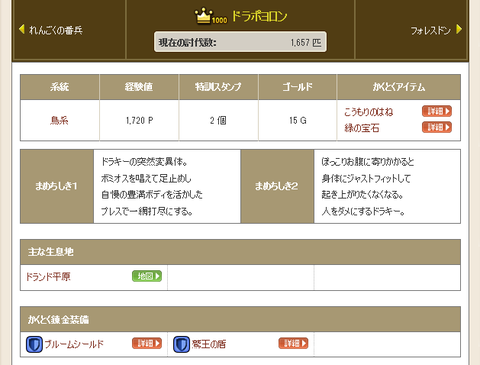
Task: Open the ブルームシールド equipment link
Action: click(x=74, y=344)
